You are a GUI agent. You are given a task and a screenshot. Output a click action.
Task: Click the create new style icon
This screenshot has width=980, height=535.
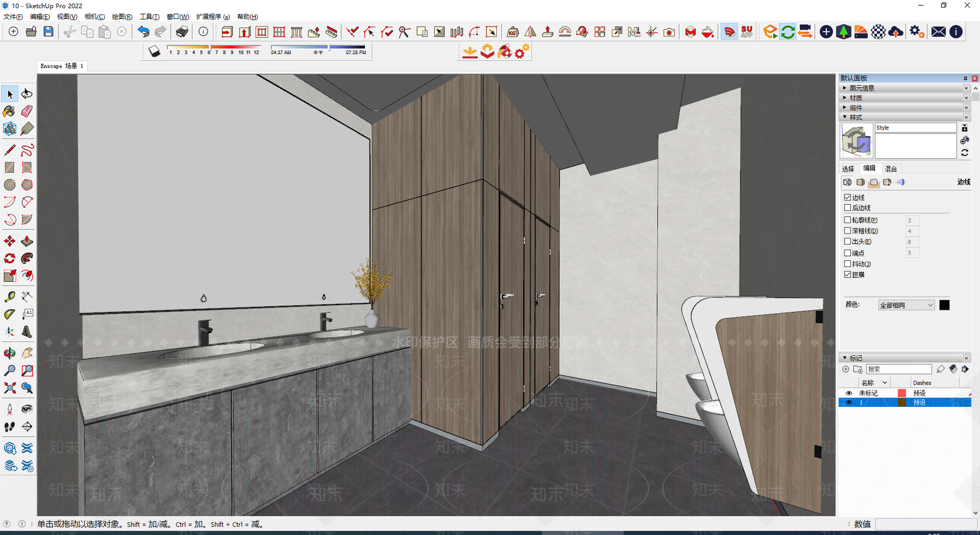click(x=965, y=140)
